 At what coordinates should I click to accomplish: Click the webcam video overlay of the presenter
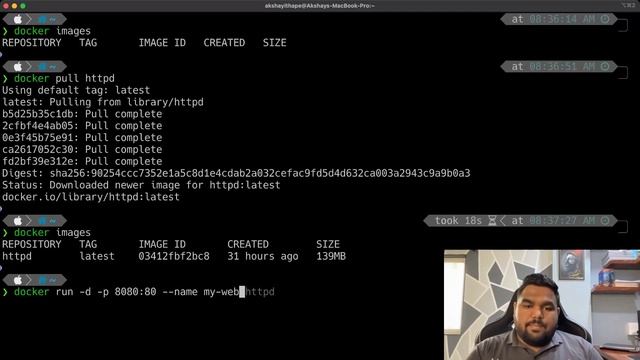[x=542, y=305]
